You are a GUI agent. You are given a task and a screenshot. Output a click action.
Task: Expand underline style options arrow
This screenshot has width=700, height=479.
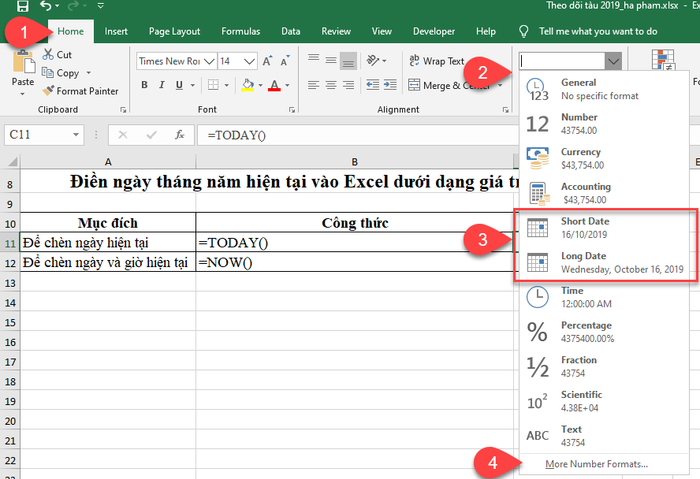[193, 85]
